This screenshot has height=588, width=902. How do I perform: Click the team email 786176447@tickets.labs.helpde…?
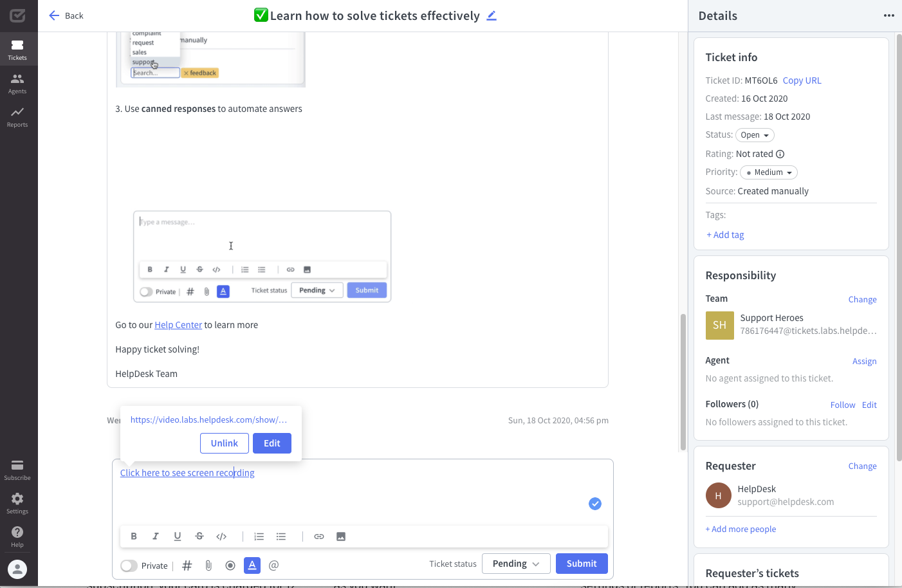click(808, 331)
